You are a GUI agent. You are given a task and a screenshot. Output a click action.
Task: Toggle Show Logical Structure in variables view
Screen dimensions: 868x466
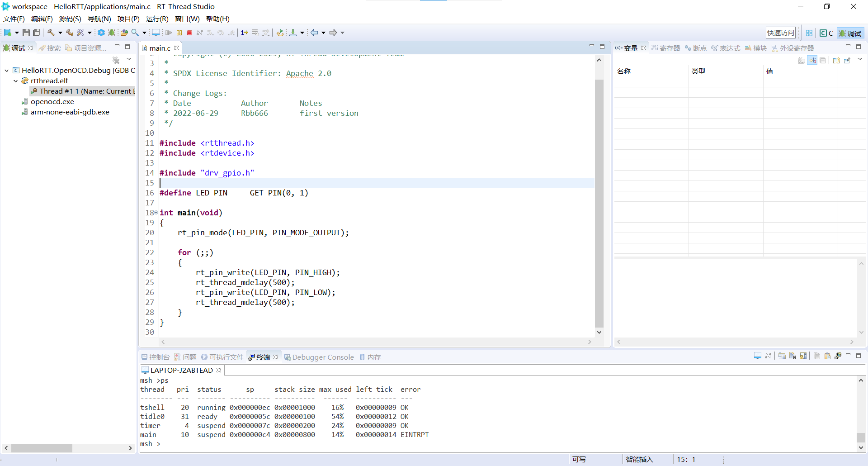(x=812, y=60)
